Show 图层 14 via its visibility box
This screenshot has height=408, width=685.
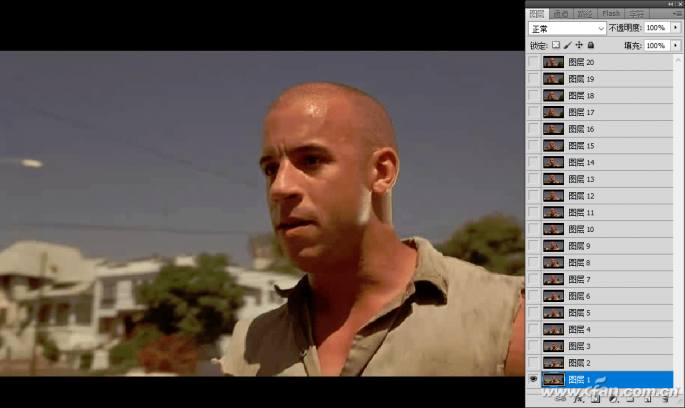[533, 162]
